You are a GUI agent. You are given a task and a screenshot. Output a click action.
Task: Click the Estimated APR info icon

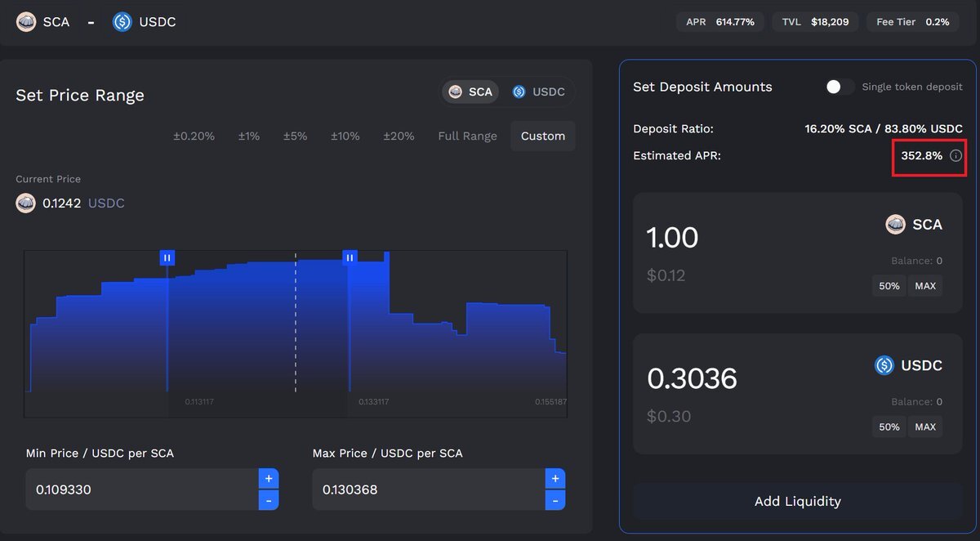[x=956, y=155]
